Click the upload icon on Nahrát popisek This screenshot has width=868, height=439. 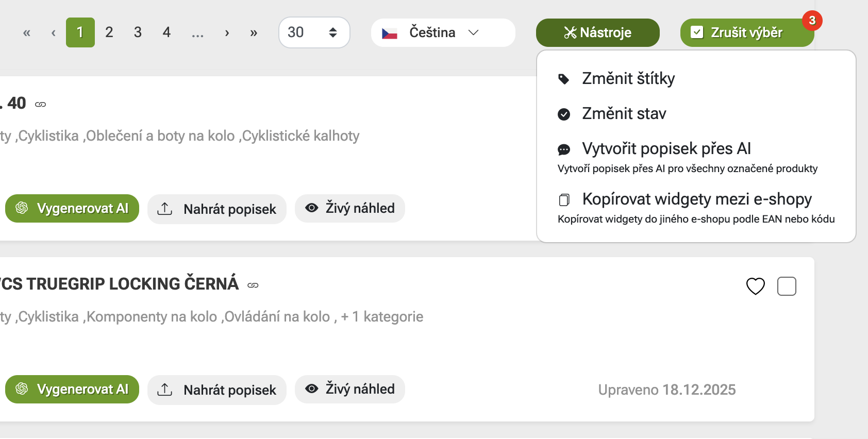164,208
